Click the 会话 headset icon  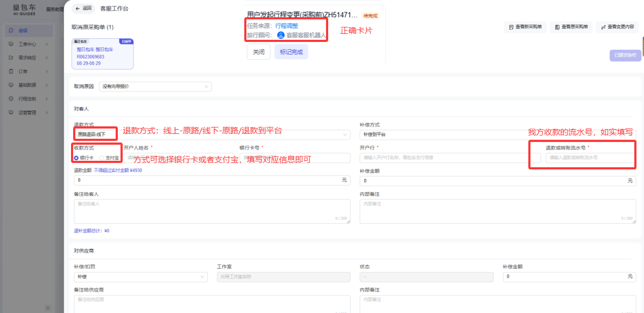click(11, 31)
